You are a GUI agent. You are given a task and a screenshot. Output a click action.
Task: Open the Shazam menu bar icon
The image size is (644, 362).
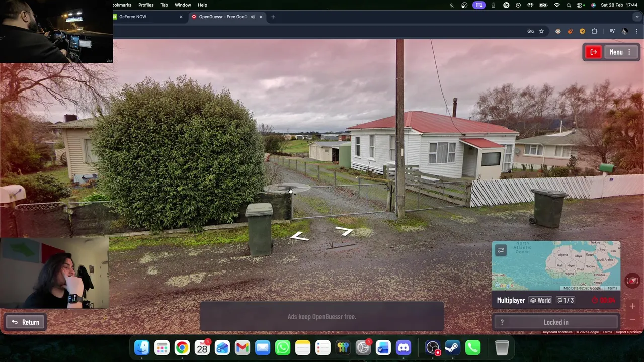point(506,5)
